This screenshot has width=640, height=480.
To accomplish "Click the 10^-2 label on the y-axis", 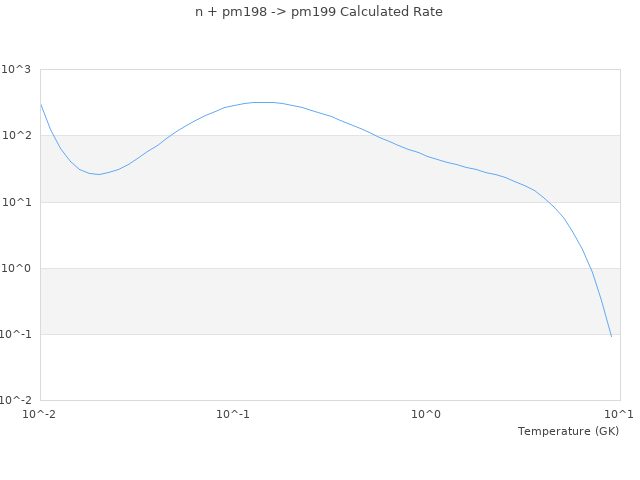I will tap(15, 400).
